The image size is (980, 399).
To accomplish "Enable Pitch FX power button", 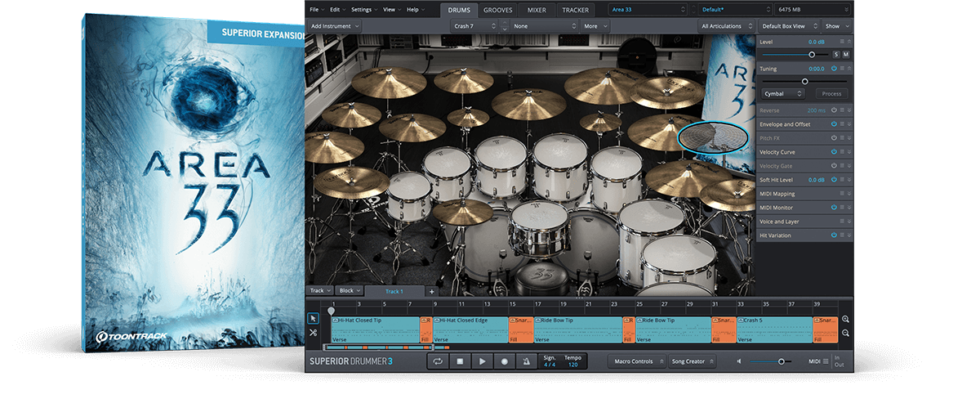I will (835, 138).
